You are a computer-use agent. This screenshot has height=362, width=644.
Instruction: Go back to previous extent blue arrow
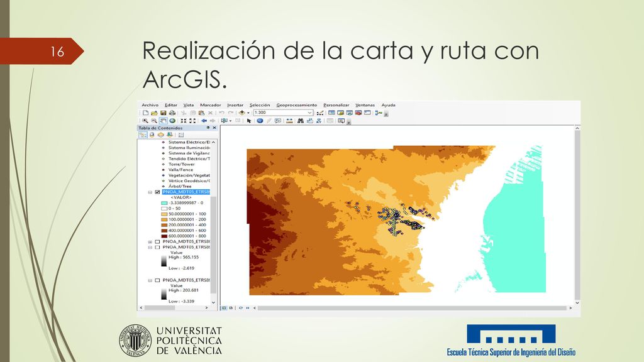pos(204,121)
